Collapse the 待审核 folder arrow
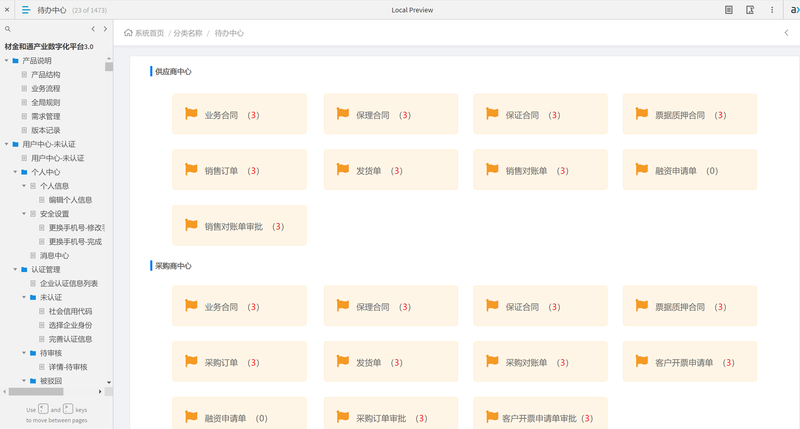 23,353
